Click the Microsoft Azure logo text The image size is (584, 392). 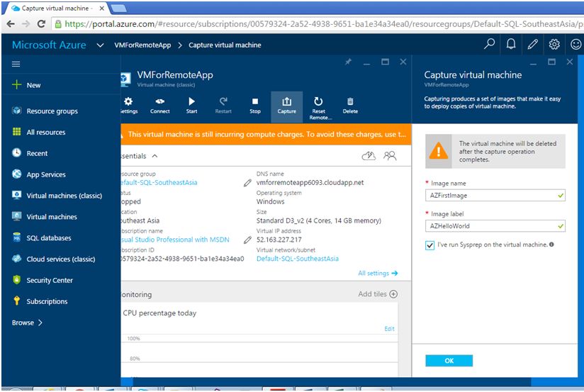click(49, 45)
